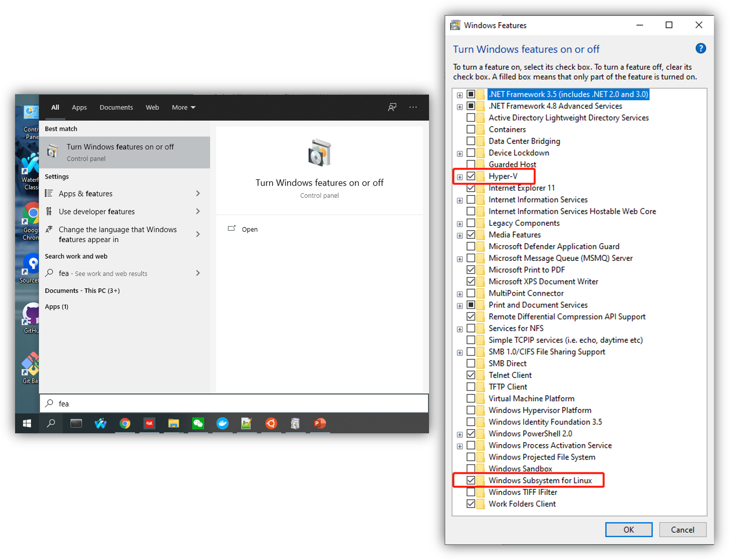Enable Virtual Machine Platform checkbox

click(x=470, y=398)
